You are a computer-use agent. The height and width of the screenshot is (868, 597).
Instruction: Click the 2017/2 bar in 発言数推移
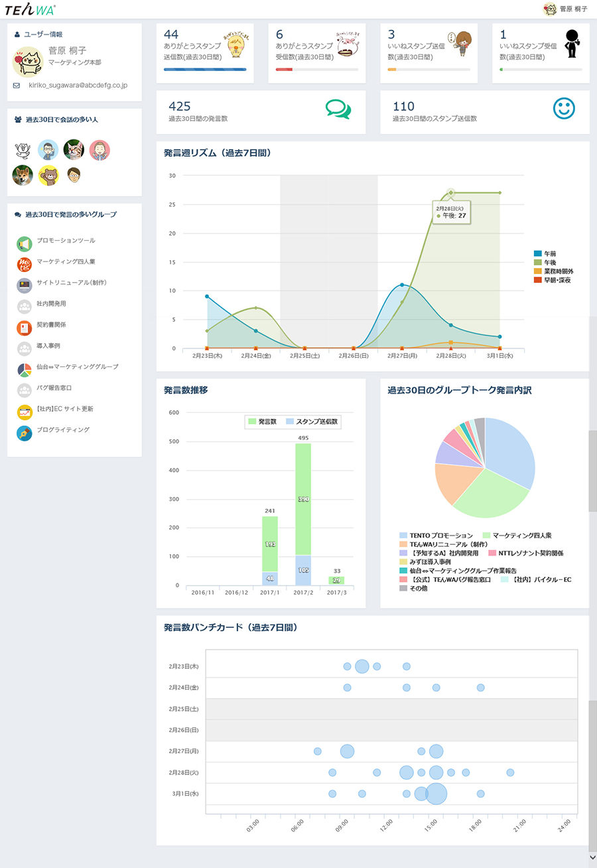click(x=302, y=514)
